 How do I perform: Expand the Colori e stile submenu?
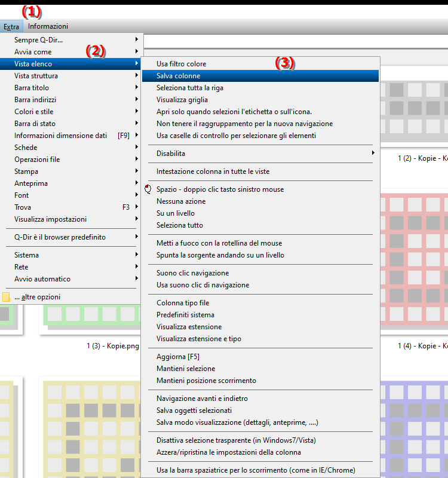tap(70, 112)
